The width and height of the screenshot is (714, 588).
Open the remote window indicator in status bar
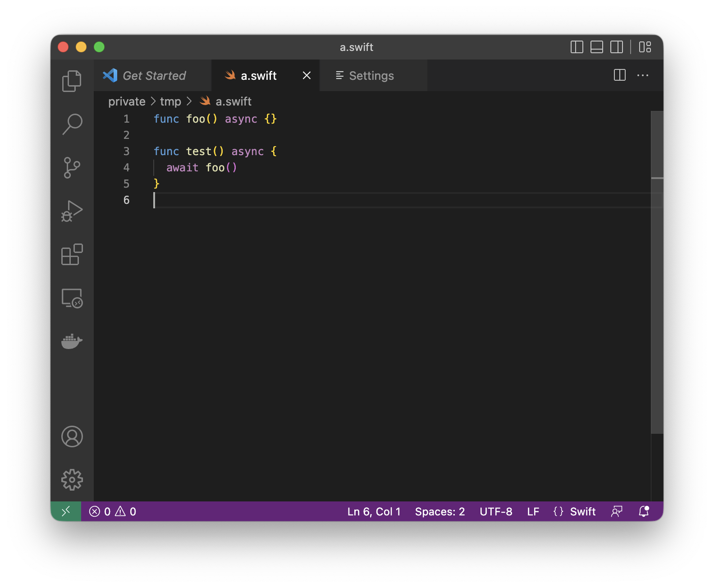[66, 511]
